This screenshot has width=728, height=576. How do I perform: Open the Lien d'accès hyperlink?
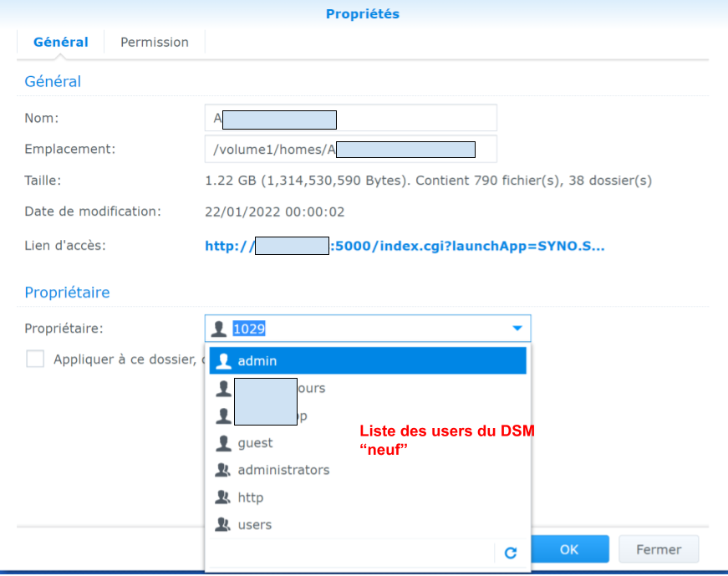tap(405, 246)
